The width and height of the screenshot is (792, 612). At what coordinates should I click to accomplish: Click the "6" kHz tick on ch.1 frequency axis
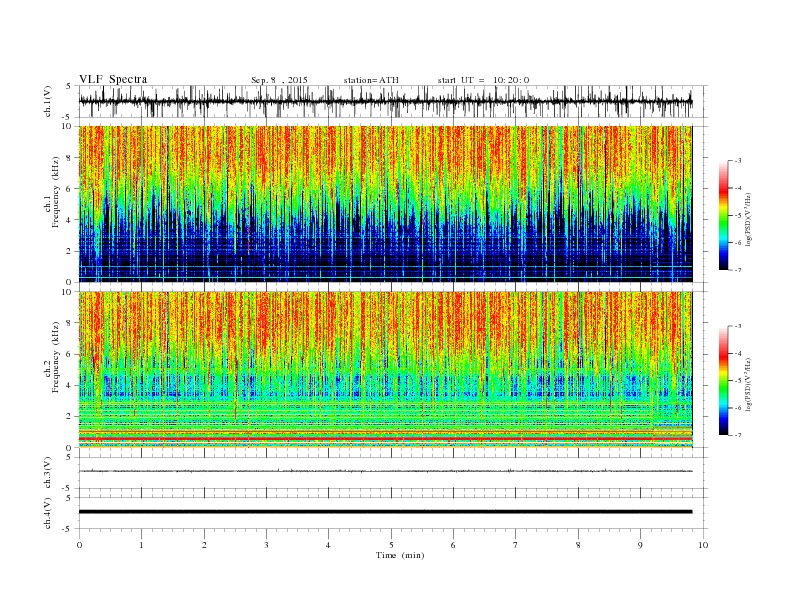pos(69,189)
